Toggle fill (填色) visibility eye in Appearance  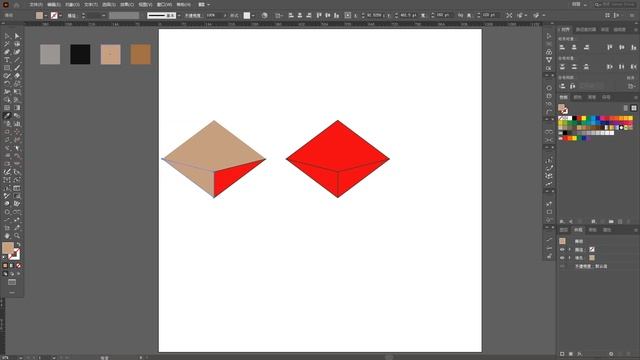(562, 258)
